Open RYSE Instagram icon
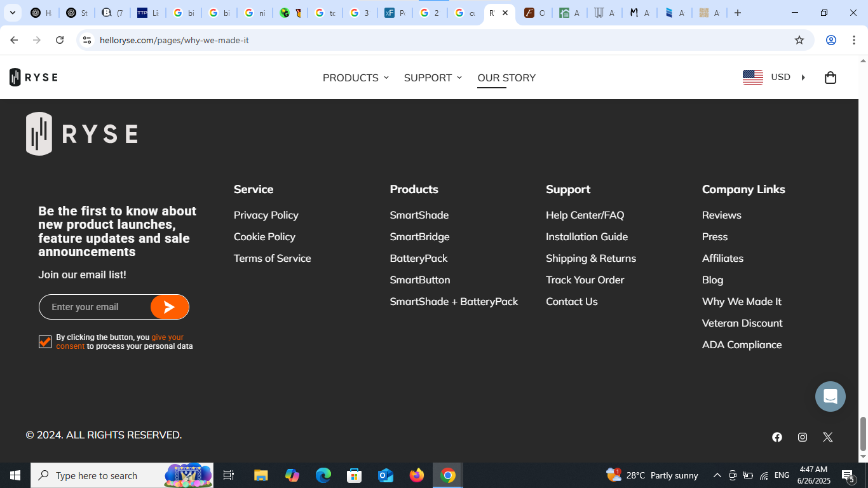The image size is (868, 488). pyautogui.click(x=803, y=437)
